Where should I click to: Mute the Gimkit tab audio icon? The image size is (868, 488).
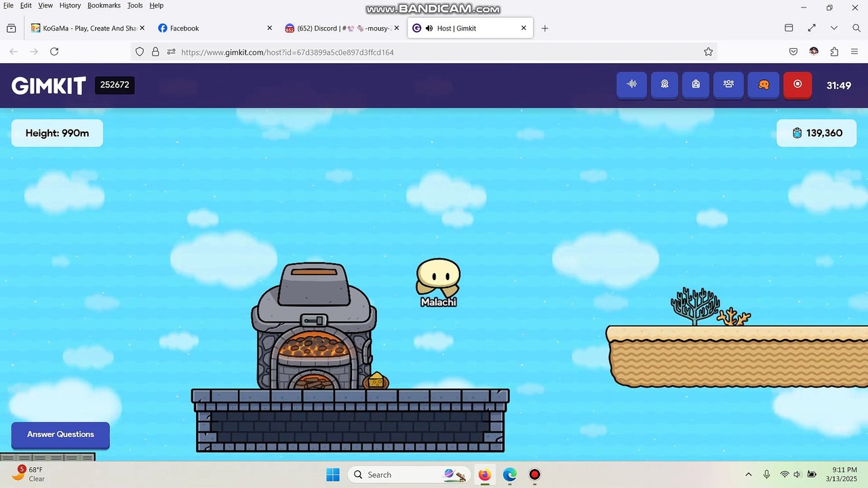pyautogui.click(x=429, y=28)
